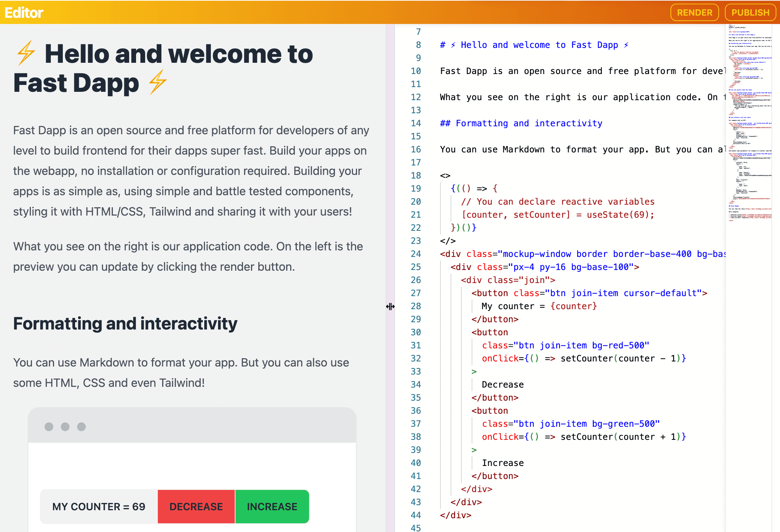Click the 'class="btn join-item bg-red-500"' code line
This screenshot has height=532, width=780.
tap(566, 345)
